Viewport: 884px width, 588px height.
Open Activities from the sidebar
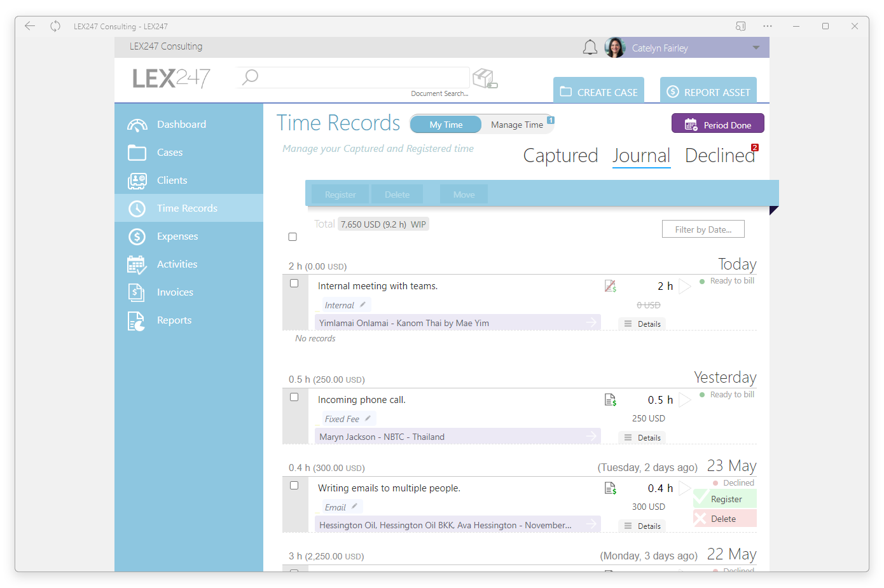(189, 264)
